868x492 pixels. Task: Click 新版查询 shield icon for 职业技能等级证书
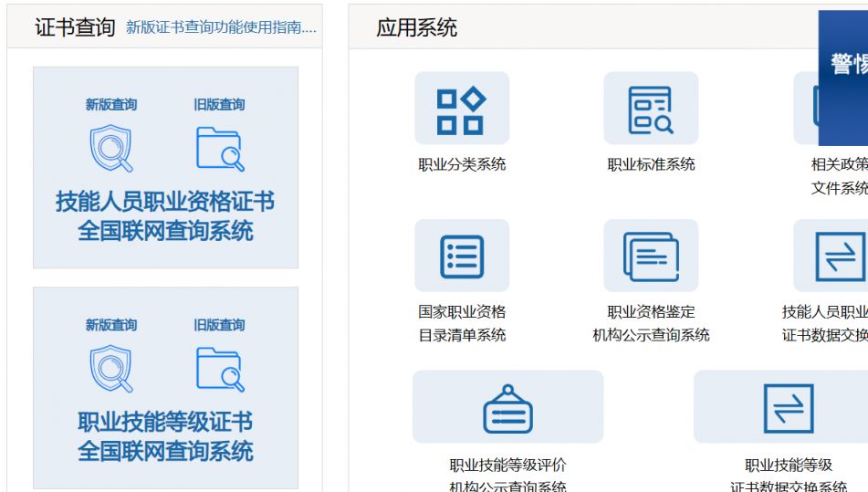(111, 369)
